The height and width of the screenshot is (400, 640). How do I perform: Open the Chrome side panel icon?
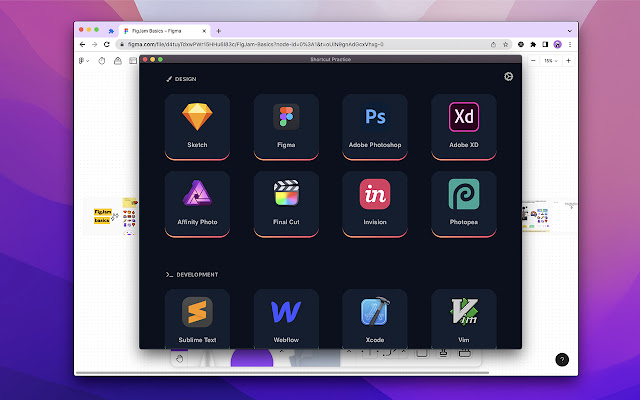click(x=545, y=44)
